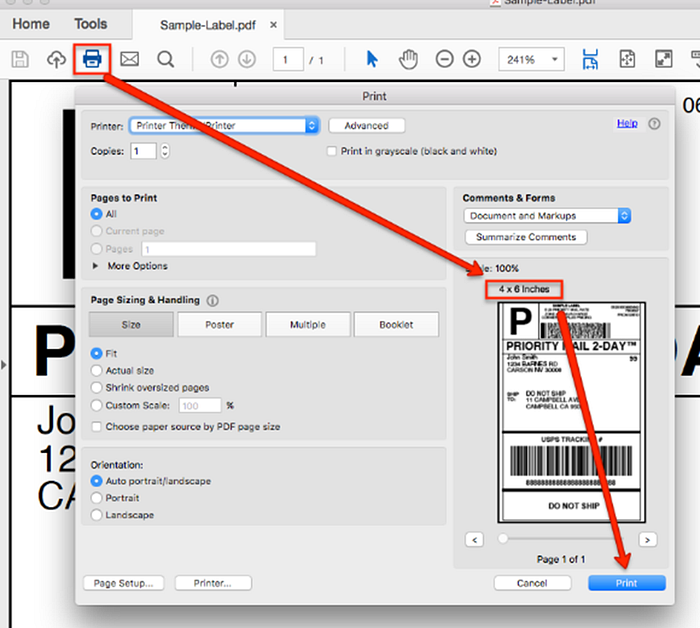Image resolution: width=700 pixels, height=628 pixels.
Task: Show previous preview page button
Action: [x=474, y=540]
